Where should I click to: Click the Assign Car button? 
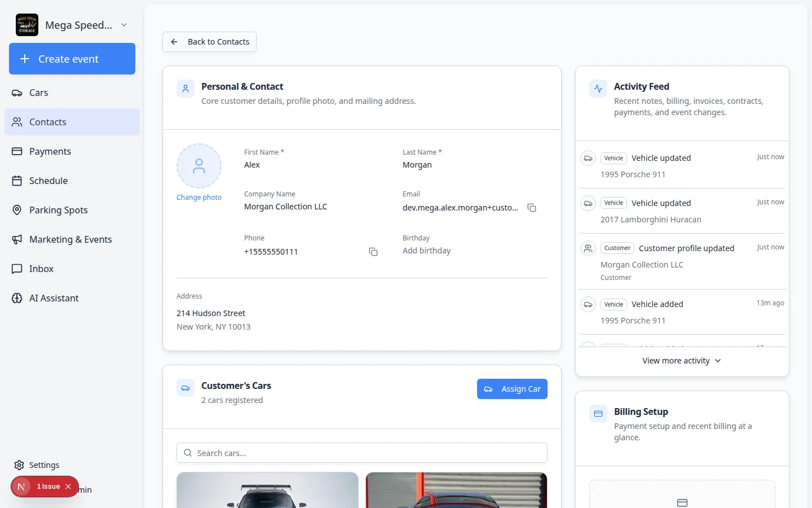point(512,389)
